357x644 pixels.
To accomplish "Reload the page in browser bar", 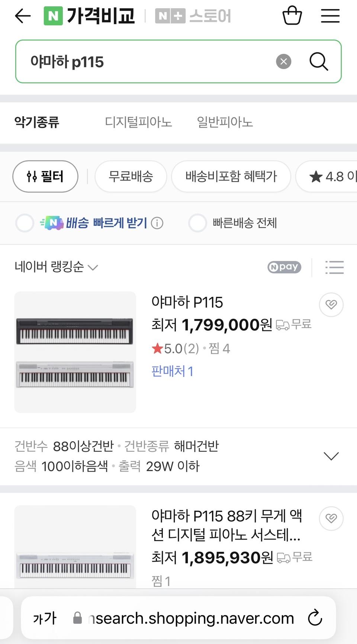I will click(x=315, y=618).
